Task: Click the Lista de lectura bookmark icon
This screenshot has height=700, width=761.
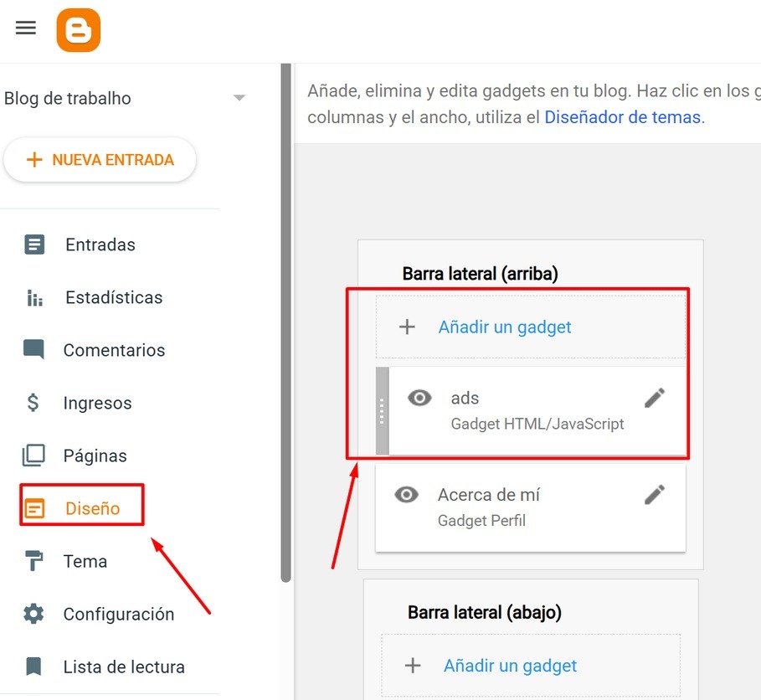Action: pyautogui.click(x=33, y=667)
